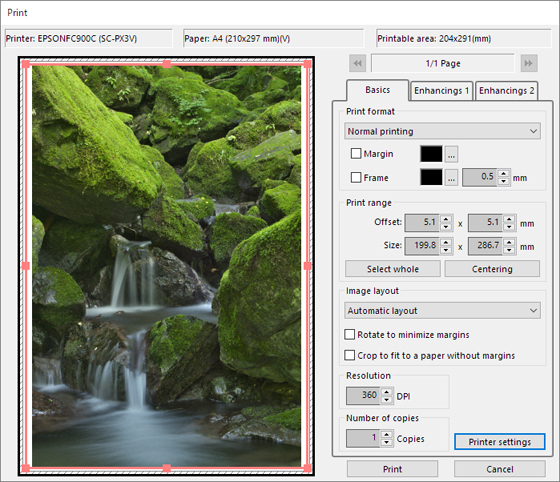Expand the Automatic layout dropdown
The height and width of the screenshot is (482, 560).
pyautogui.click(x=442, y=311)
